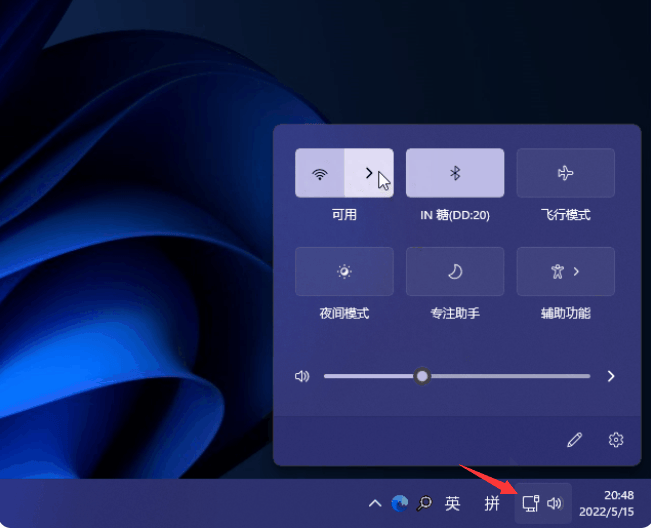This screenshot has width=651, height=528.
Task: Click the network icon in the taskbar
Action: point(531,503)
